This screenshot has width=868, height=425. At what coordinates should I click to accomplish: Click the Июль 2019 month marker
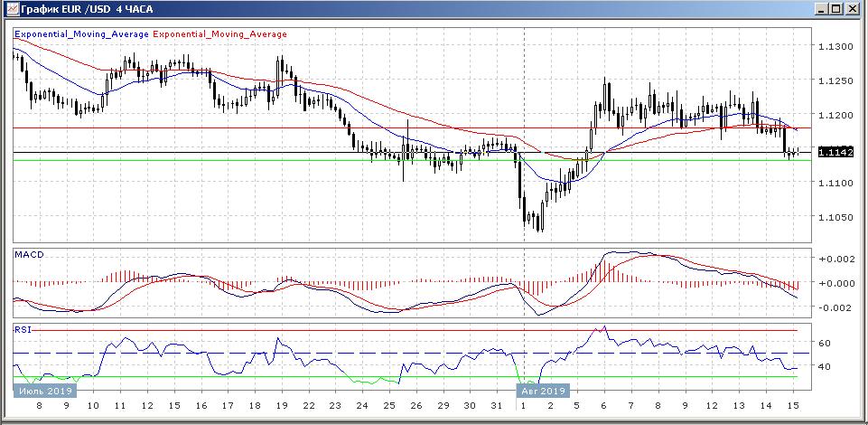click(45, 391)
